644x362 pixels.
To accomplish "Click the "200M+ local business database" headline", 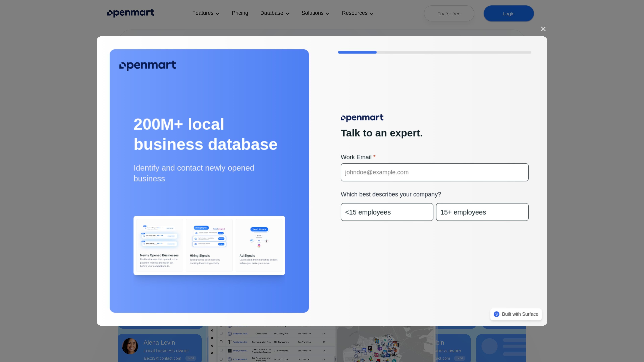I will tap(205, 134).
